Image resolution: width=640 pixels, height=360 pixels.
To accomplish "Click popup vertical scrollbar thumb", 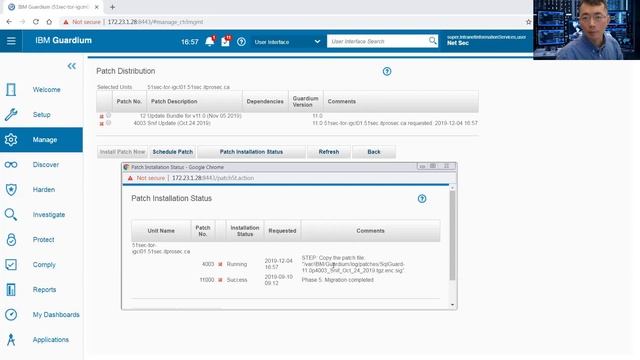I will (x=452, y=235).
